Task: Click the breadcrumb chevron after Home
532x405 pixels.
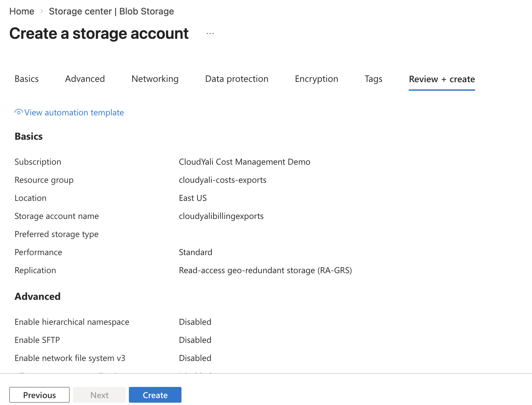Action: [41, 11]
